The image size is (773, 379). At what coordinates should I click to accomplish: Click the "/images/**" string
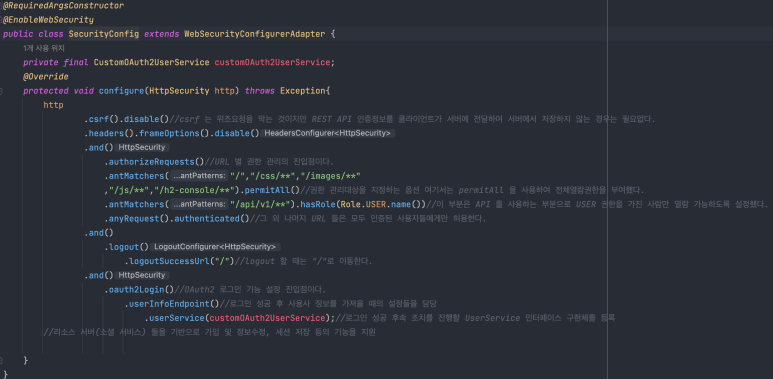tap(331, 176)
